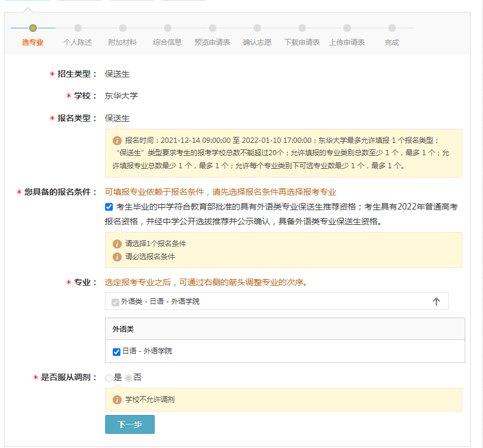Click the 个人陈述 step circle
Screen dimensions: 483x448
pos(78,28)
